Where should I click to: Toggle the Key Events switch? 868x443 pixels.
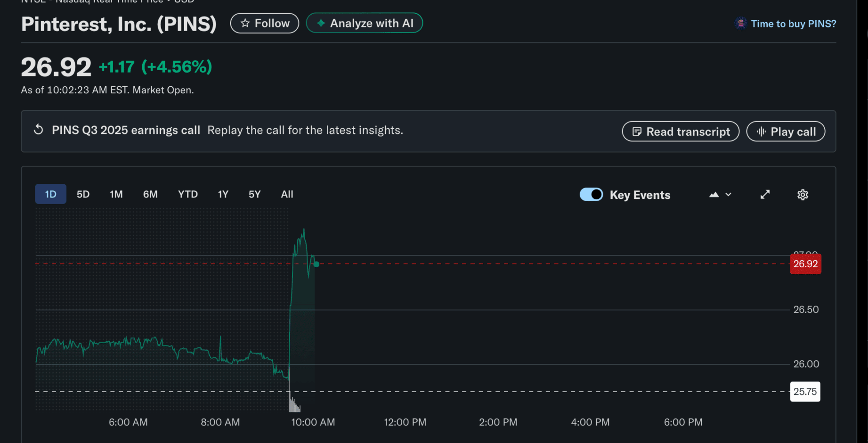(591, 195)
